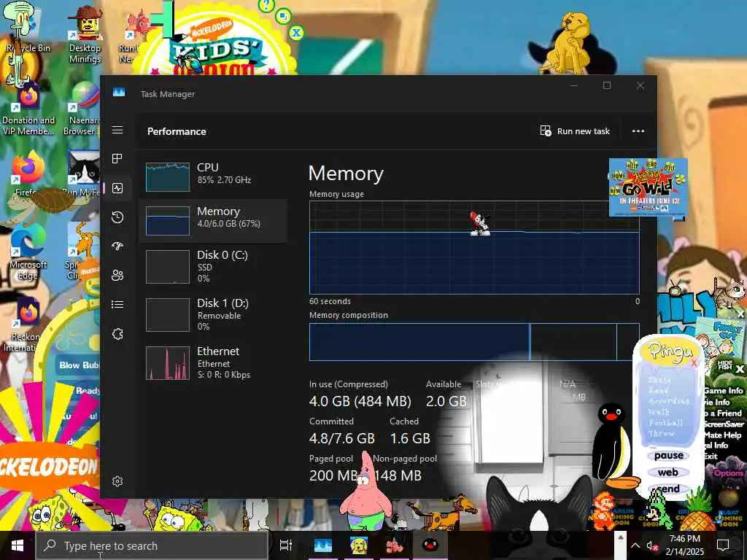
Task: Close the Kids' Choice widget with X
Action: (296, 33)
